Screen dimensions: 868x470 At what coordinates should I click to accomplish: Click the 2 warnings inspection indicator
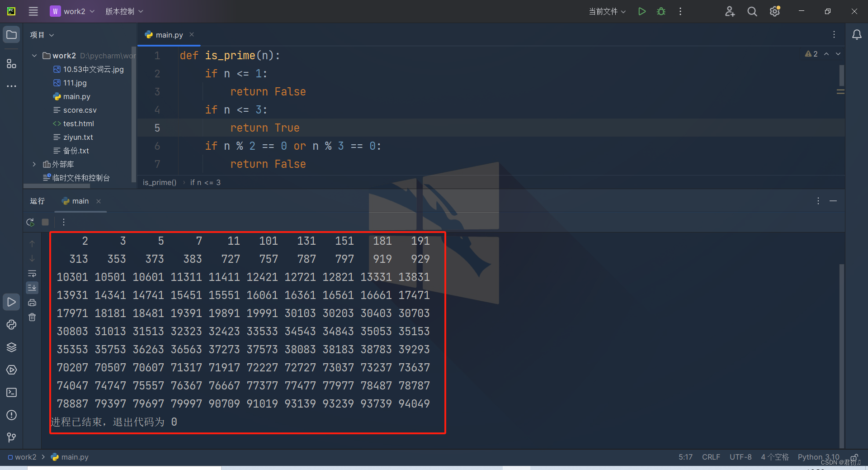[x=811, y=54]
